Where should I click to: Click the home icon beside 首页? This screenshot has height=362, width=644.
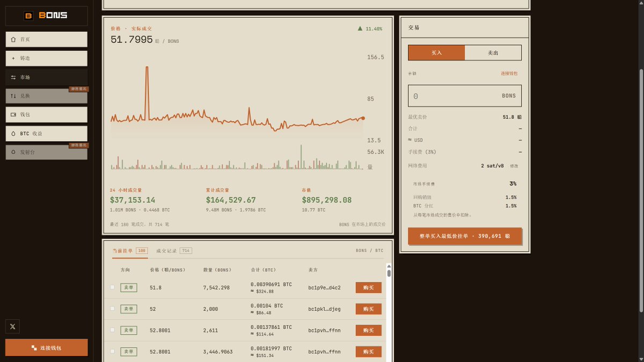[x=13, y=39]
